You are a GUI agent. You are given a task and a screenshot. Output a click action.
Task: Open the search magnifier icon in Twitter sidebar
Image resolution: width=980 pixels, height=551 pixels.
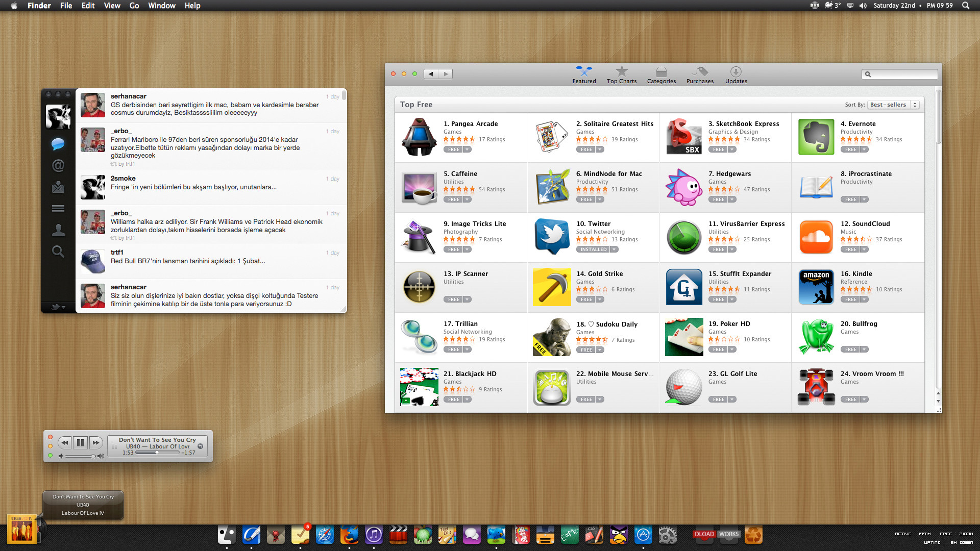(58, 252)
